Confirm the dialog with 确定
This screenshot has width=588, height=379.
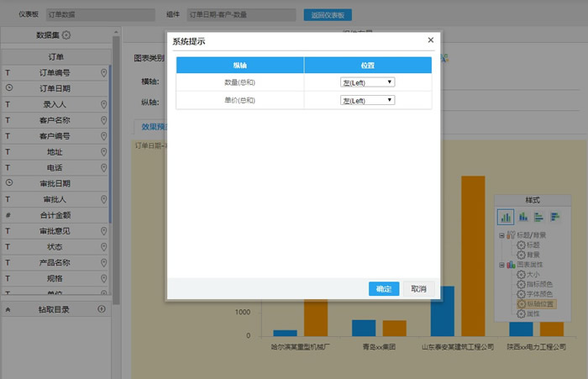(x=384, y=289)
